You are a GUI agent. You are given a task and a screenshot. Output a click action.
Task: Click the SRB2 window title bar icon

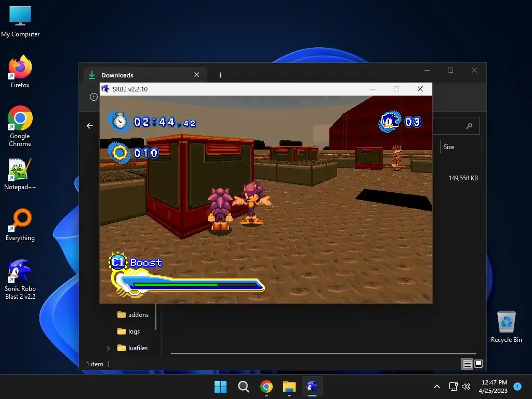tap(105, 89)
